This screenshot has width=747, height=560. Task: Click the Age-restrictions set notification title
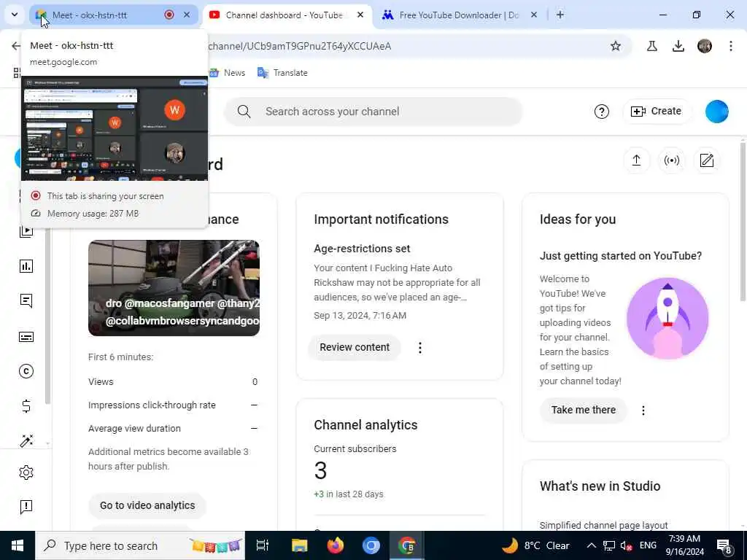pos(362,249)
